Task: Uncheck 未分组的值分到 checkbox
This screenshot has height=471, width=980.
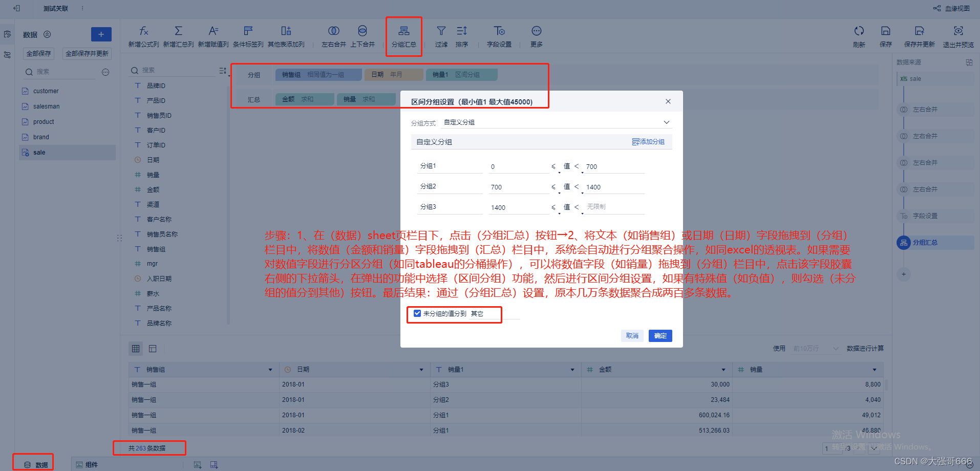Action: tap(417, 313)
